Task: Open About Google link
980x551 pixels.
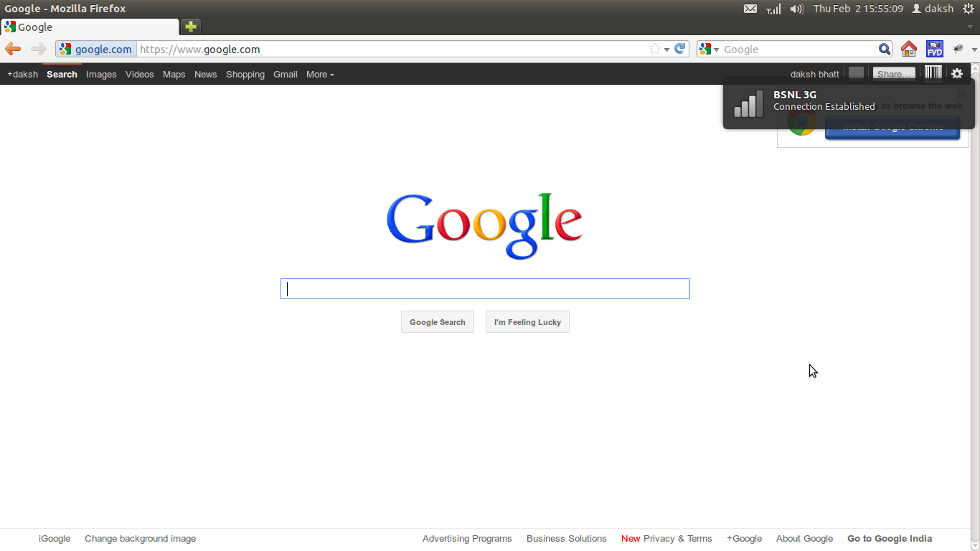Action: point(804,538)
